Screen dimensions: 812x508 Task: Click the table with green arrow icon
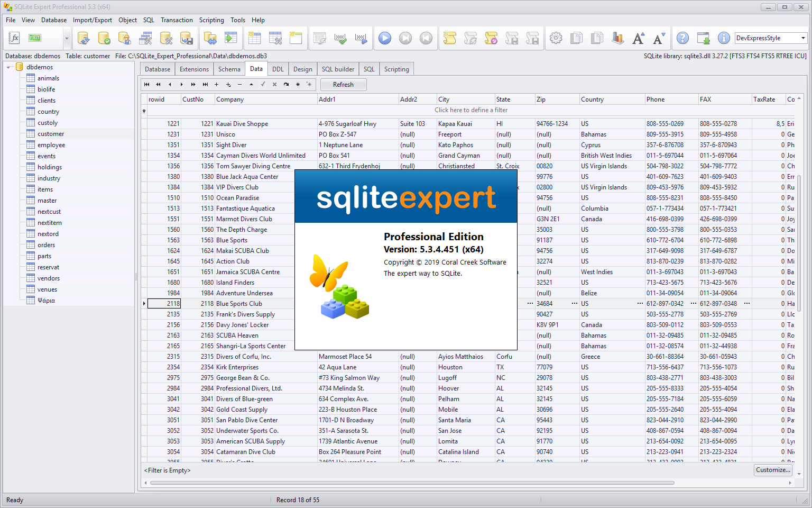pos(231,38)
